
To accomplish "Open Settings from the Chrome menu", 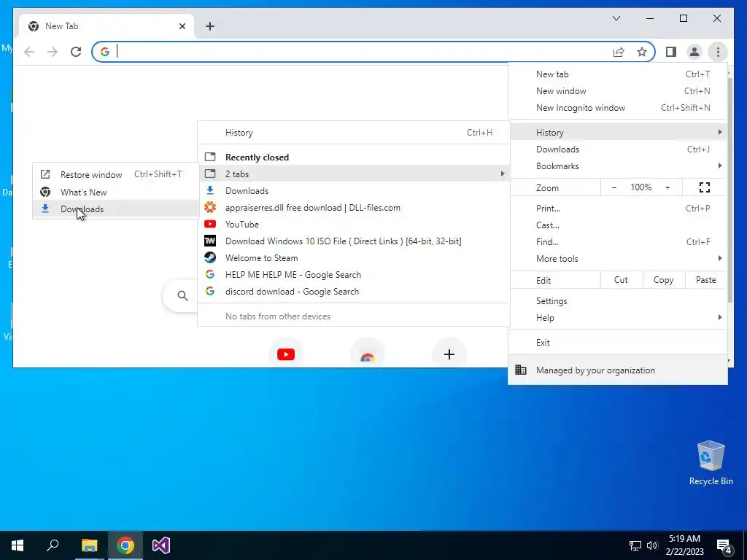I will point(618,301).
